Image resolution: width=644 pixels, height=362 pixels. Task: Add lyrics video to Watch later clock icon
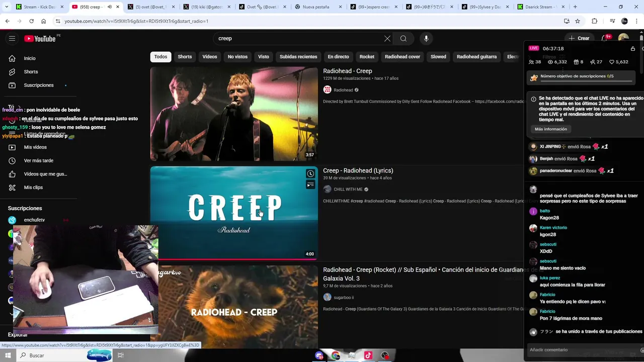point(310,173)
